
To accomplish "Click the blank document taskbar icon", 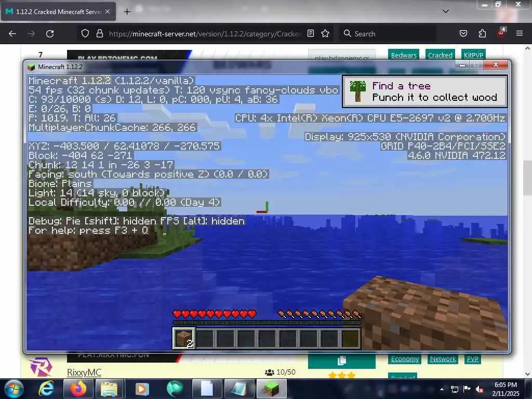I will 207,389.
